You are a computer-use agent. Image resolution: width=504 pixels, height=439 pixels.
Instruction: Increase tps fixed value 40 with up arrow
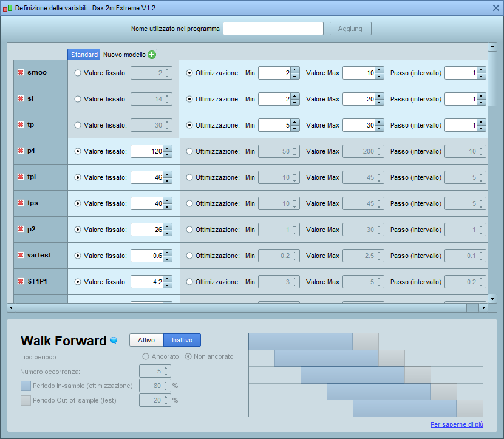click(168, 200)
